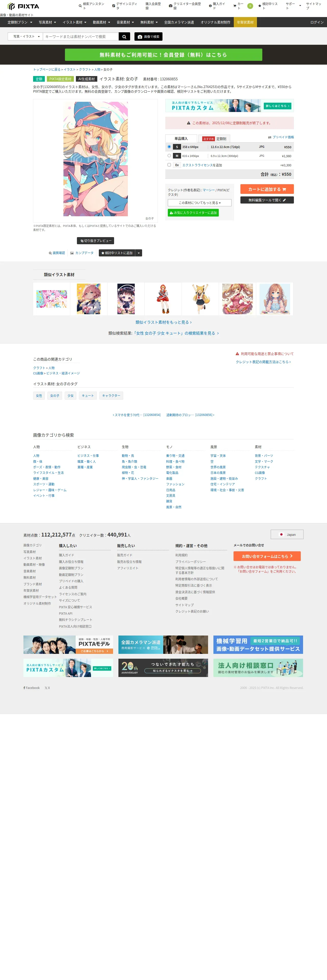
Task: Open the 購入ガイド purchase guide
Action: tap(217, 6)
